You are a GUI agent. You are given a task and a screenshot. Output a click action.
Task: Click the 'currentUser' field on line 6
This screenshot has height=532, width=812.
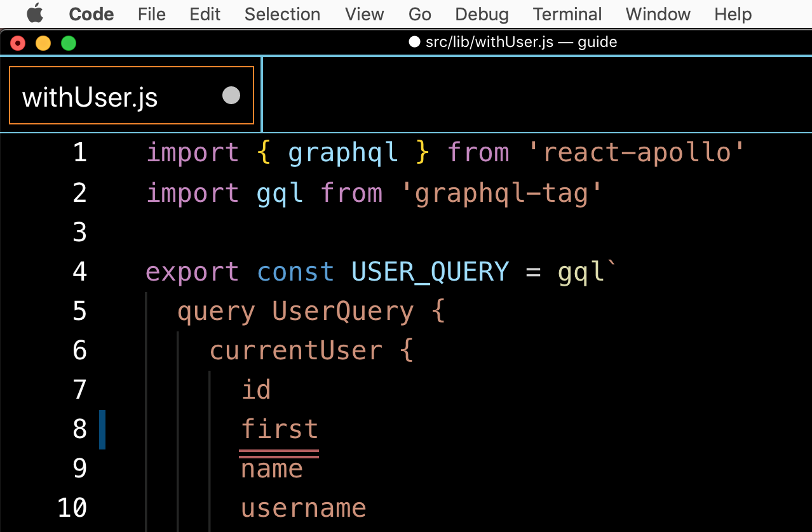point(296,350)
